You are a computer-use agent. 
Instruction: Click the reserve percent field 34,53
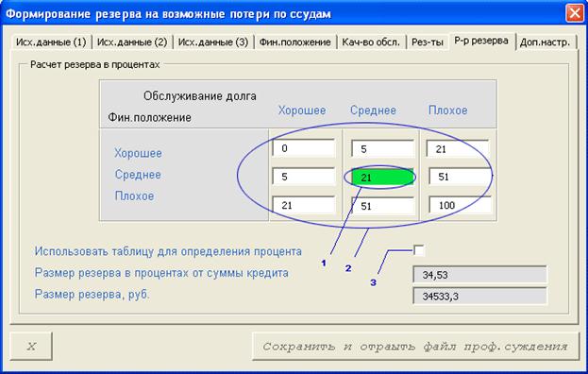pyautogui.click(x=480, y=275)
